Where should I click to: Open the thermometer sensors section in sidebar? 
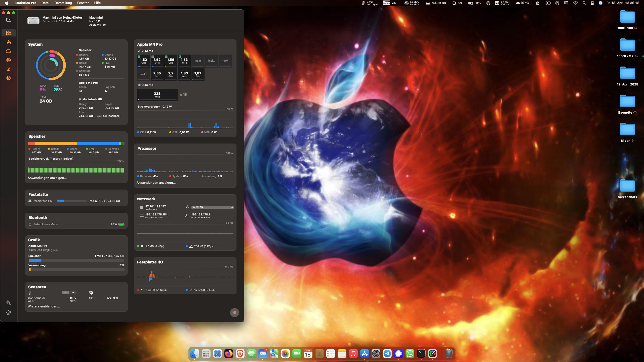[x=9, y=69]
